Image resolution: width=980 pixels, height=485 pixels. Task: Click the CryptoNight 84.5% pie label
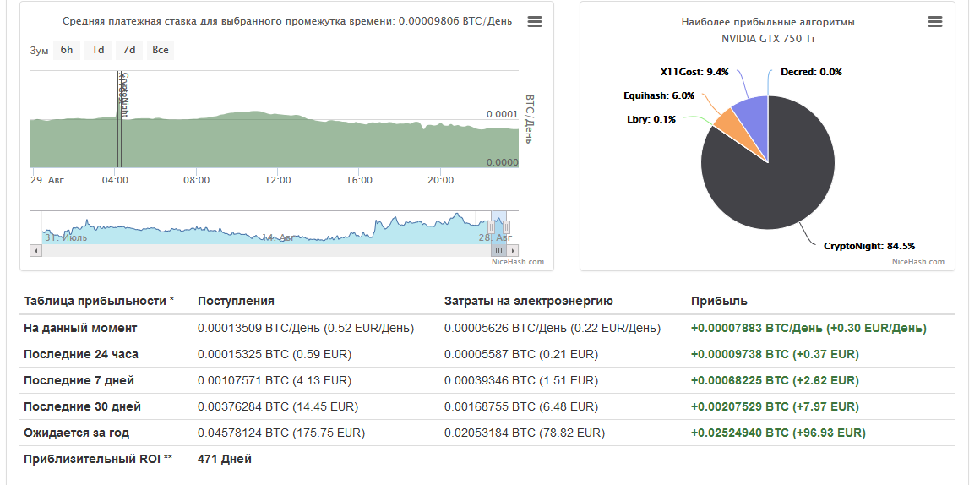[869, 246]
